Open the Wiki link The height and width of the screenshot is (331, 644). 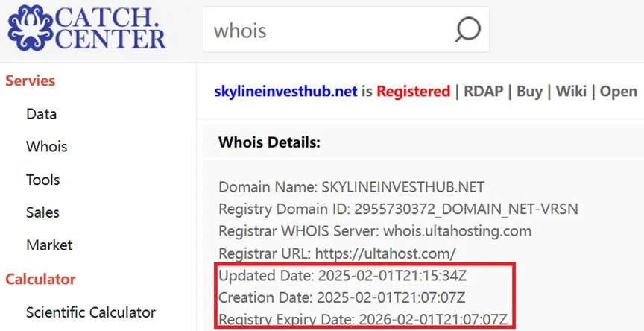tap(571, 91)
